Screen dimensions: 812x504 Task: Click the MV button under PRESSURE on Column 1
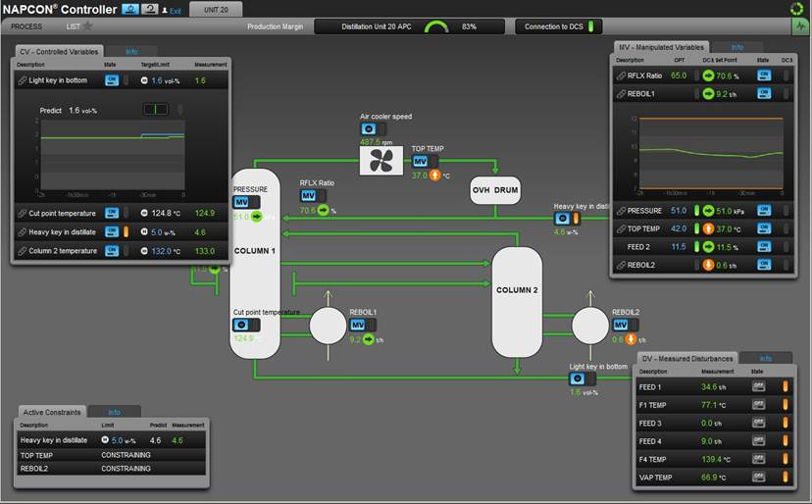[242, 202]
